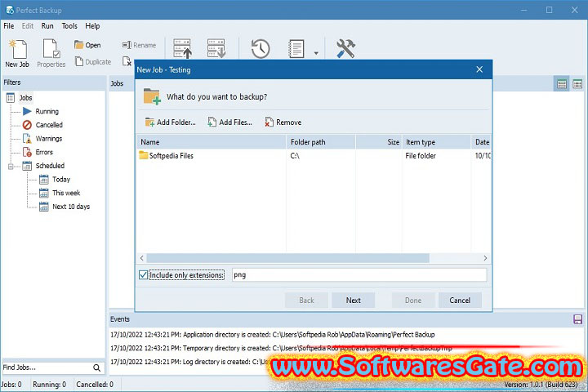Click the Open folder toolbar button
Screen dimensions: 588x392
point(87,46)
